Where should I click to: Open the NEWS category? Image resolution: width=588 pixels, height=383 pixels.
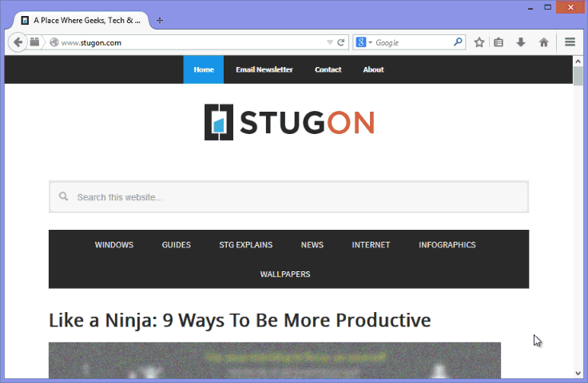coord(312,245)
